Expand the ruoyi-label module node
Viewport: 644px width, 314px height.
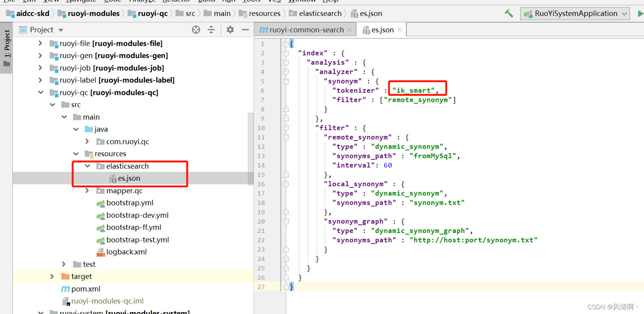40,80
